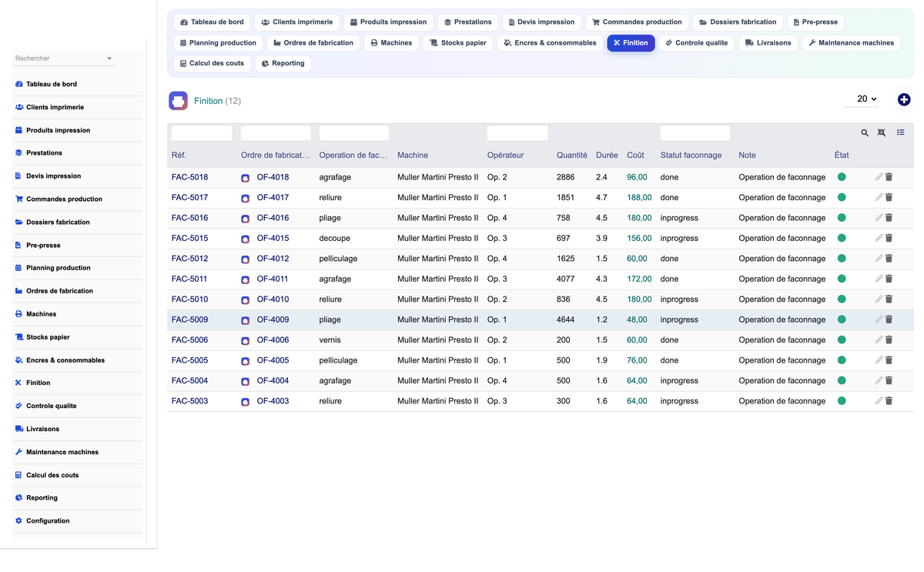Viewport: 924px width, 572px height.
Task: Click the Machines printer icon in sidebar
Action: (18, 314)
